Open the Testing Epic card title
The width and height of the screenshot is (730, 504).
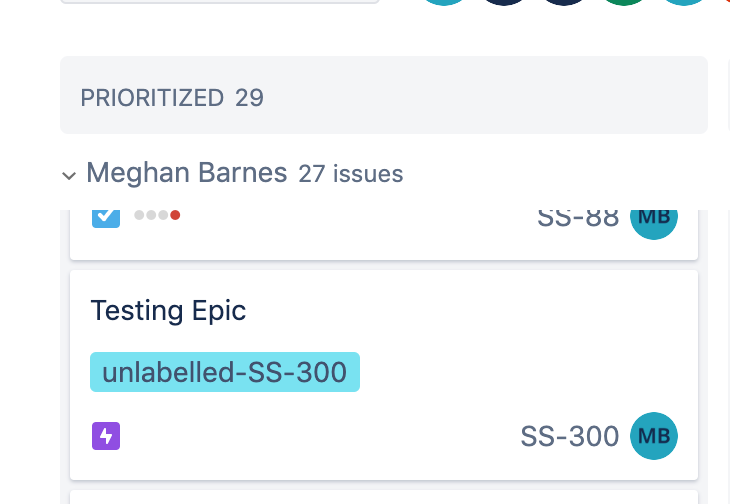pyautogui.click(x=168, y=310)
